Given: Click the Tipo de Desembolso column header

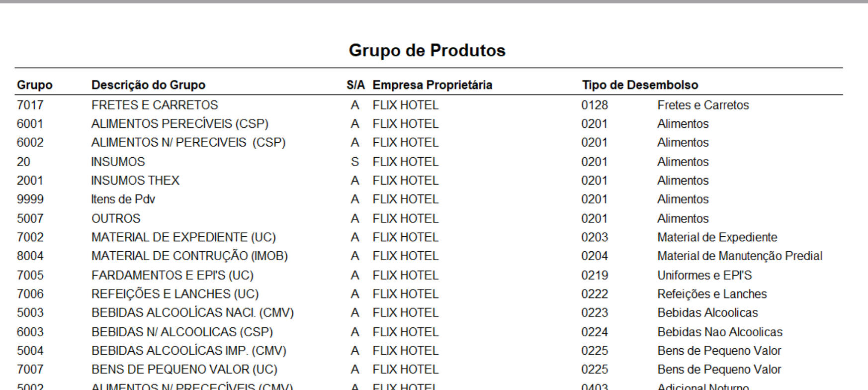Looking at the screenshot, I should [x=640, y=85].
